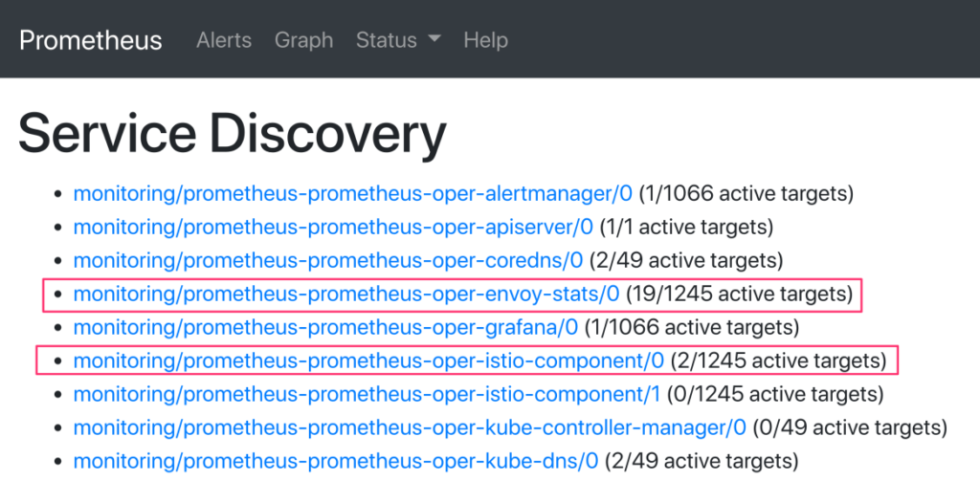Open the Help navbar link
980x481 pixels.
click(485, 40)
